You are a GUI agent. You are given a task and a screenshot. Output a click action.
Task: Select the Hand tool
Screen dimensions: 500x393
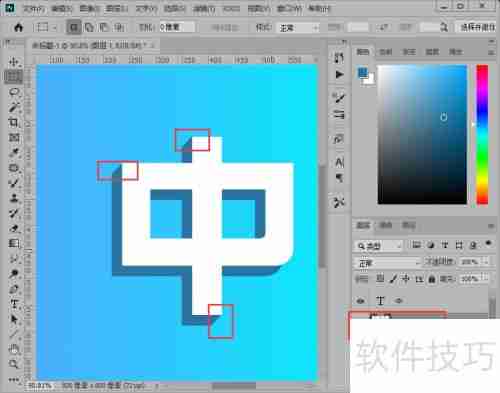(14, 349)
